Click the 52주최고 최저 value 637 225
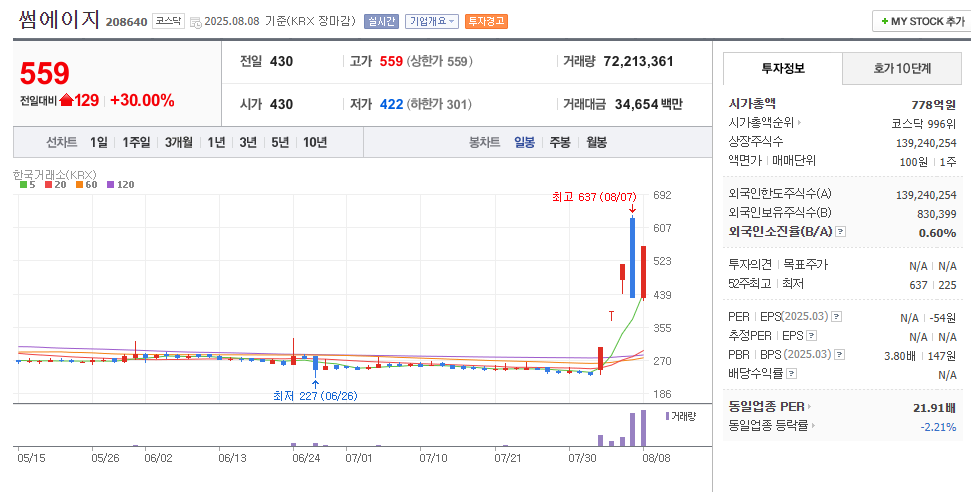Screen dimensions: 971x492 point(932,284)
